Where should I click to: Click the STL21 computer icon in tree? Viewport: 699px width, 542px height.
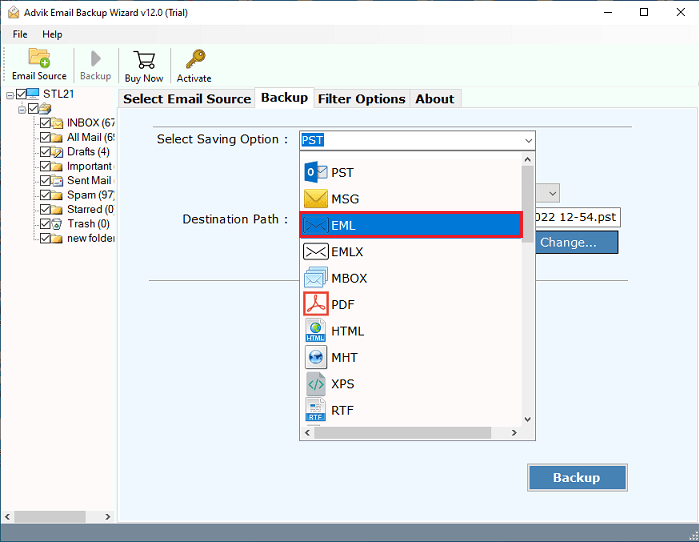(33, 94)
